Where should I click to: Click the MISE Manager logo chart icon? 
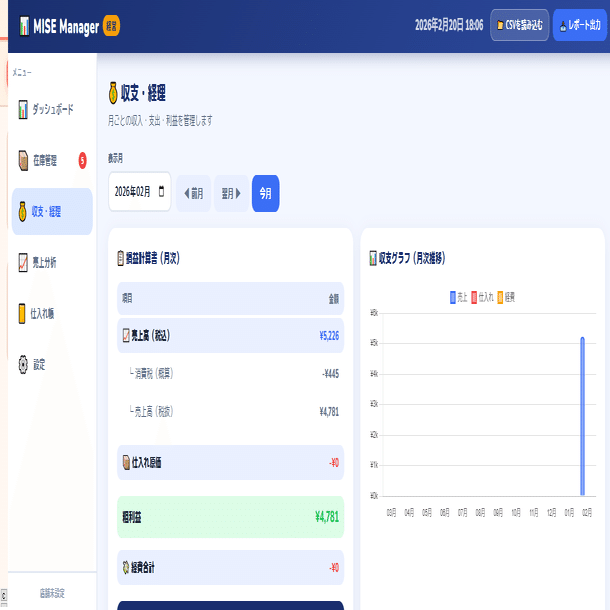point(24,26)
